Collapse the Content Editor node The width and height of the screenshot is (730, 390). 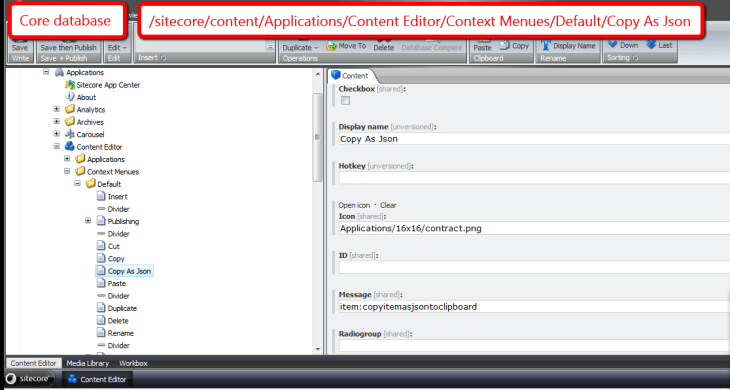tap(56, 146)
